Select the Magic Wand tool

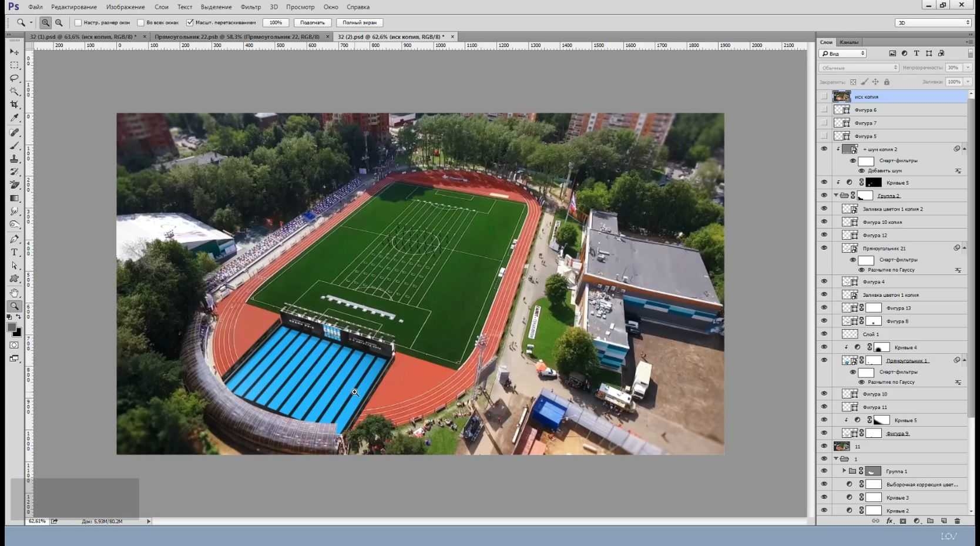(14, 91)
